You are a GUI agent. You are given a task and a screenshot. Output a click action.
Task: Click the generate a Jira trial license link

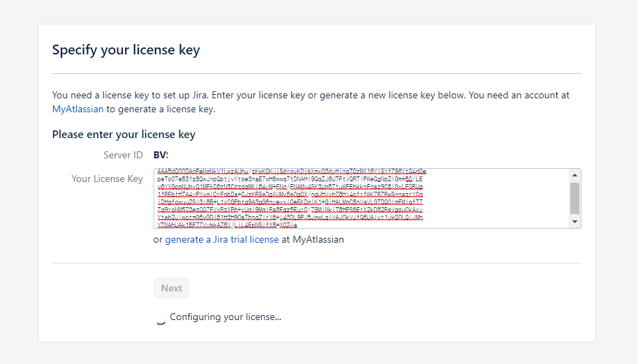point(222,240)
